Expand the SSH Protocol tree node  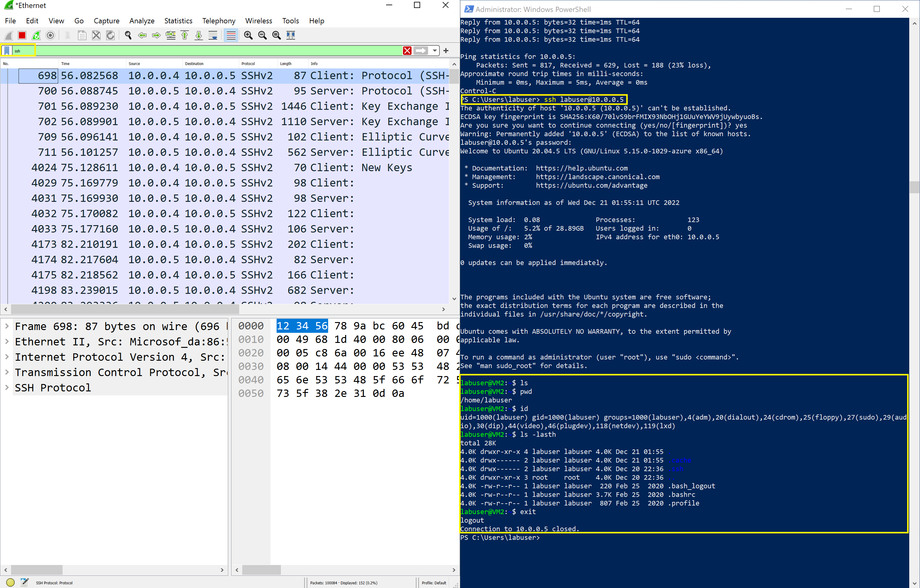coord(7,388)
